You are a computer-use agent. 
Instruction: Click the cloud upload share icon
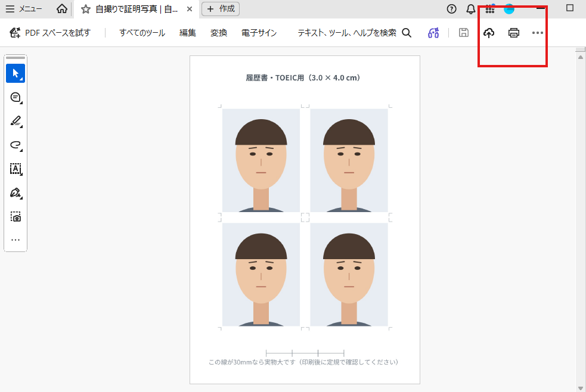489,33
